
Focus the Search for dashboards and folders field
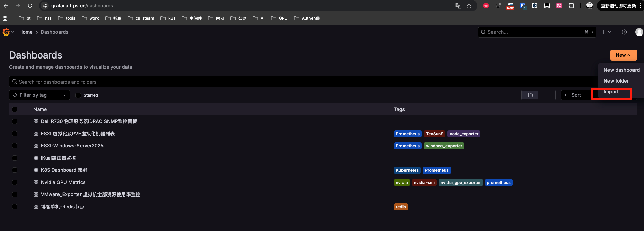(303, 82)
